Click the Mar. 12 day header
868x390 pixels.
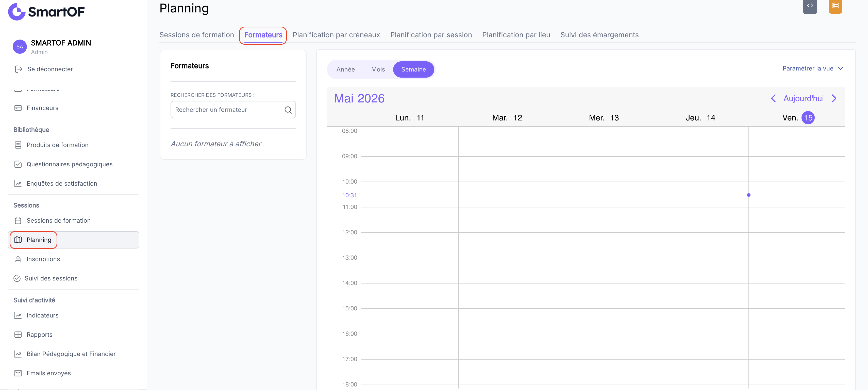(507, 118)
